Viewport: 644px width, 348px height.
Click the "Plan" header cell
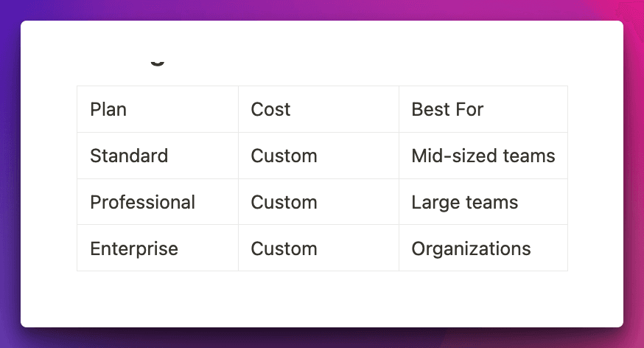tap(108, 110)
